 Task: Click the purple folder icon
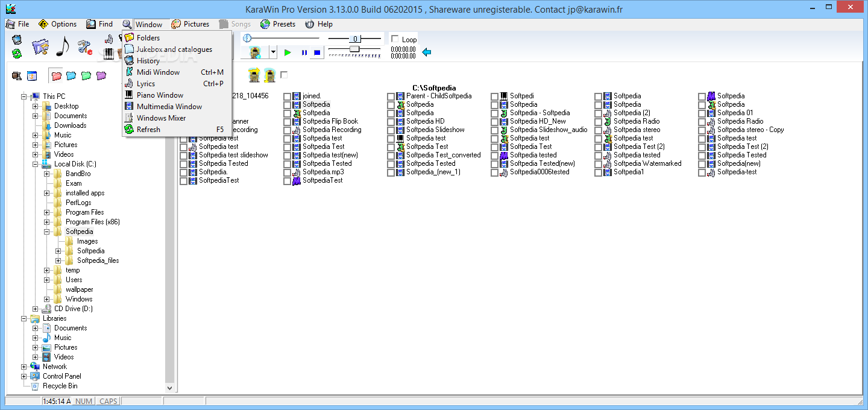point(101,76)
